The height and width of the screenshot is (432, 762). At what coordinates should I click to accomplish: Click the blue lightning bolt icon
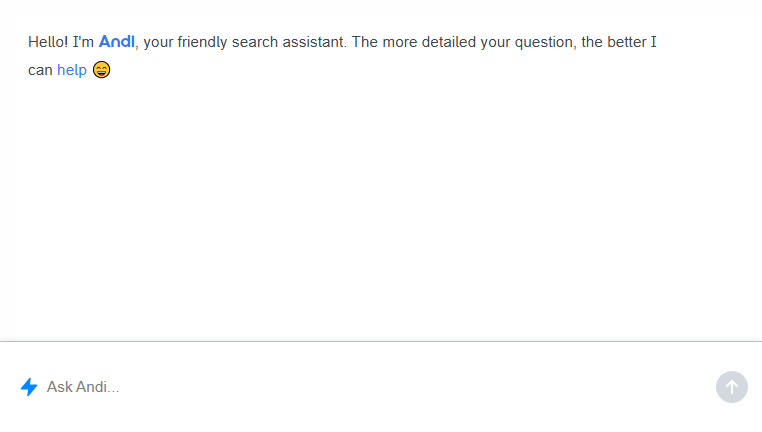29,387
